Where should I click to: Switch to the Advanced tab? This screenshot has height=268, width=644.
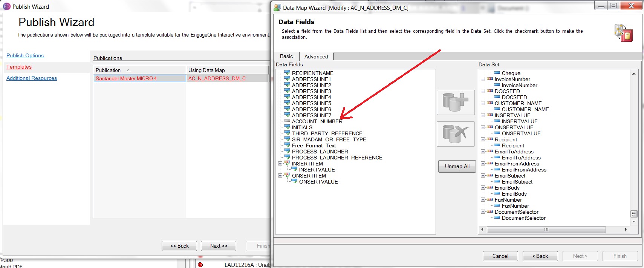(316, 57)
